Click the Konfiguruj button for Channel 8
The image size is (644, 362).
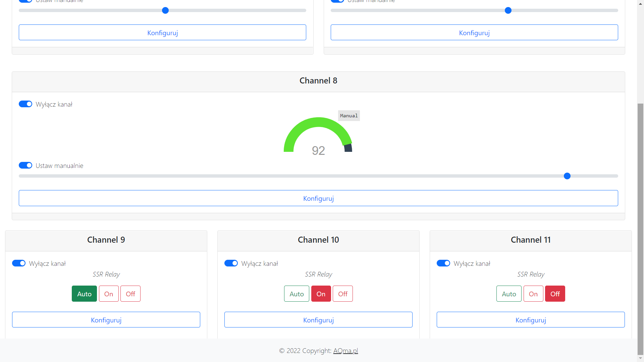click(x=318, y=198)
